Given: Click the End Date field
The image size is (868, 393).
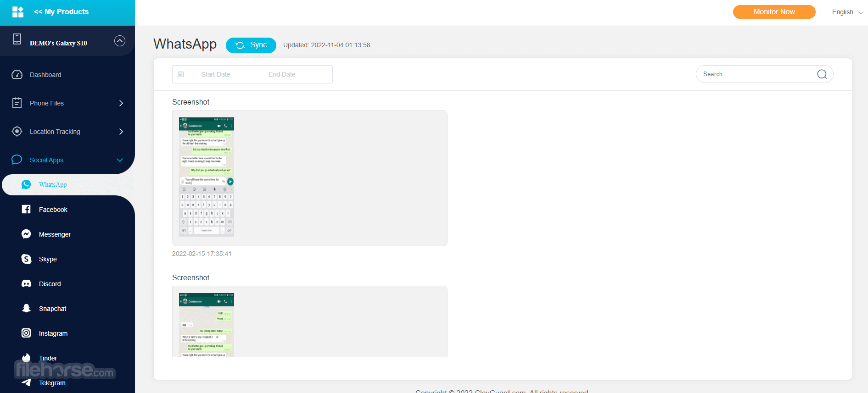Looking at the screenshot, I should point(282,74).
